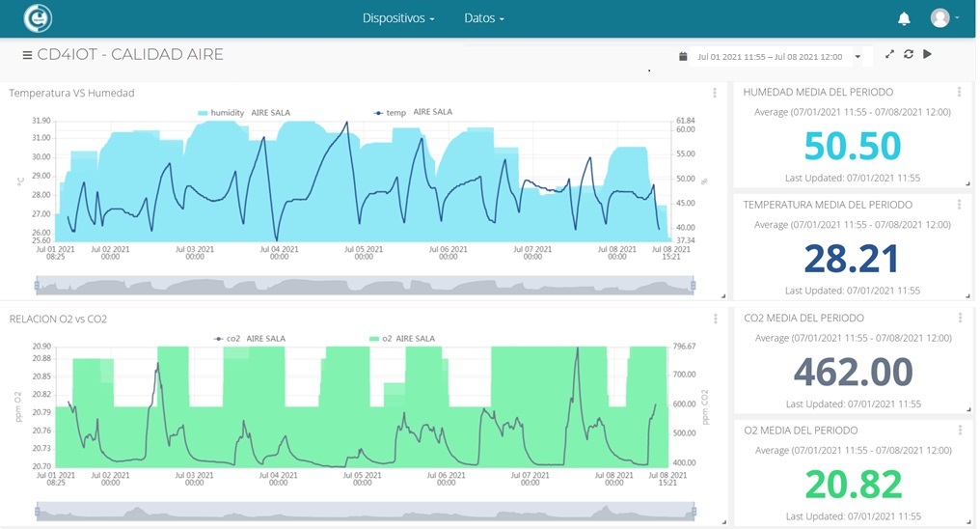Start real-time play button
This screenshot has width=980, height=529.
[928, 54]
